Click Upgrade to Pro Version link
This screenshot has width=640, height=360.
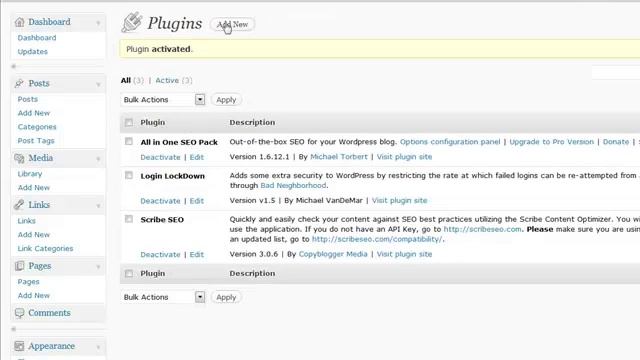click(x=551, y=142)
